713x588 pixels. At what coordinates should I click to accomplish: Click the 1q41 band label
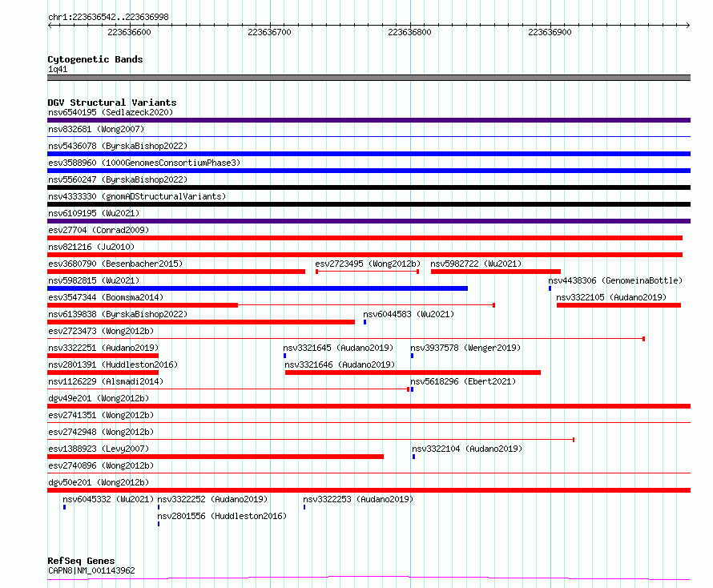(58, 69)
